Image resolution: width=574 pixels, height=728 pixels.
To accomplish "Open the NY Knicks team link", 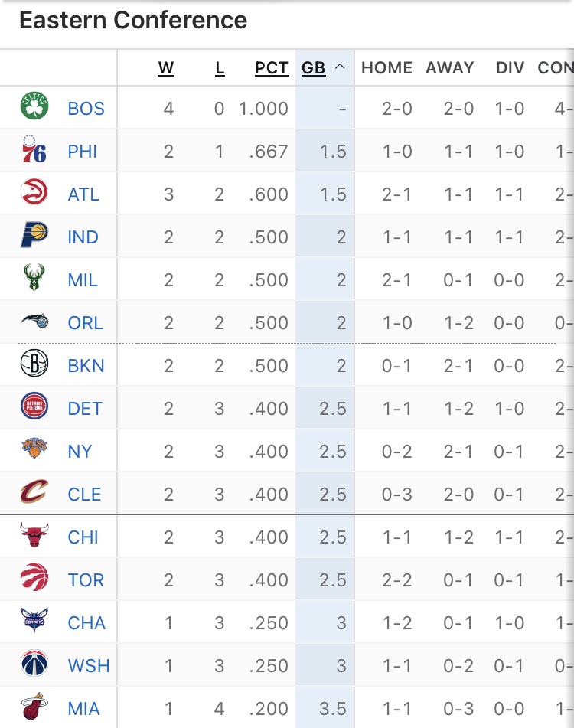I will 80,452.
